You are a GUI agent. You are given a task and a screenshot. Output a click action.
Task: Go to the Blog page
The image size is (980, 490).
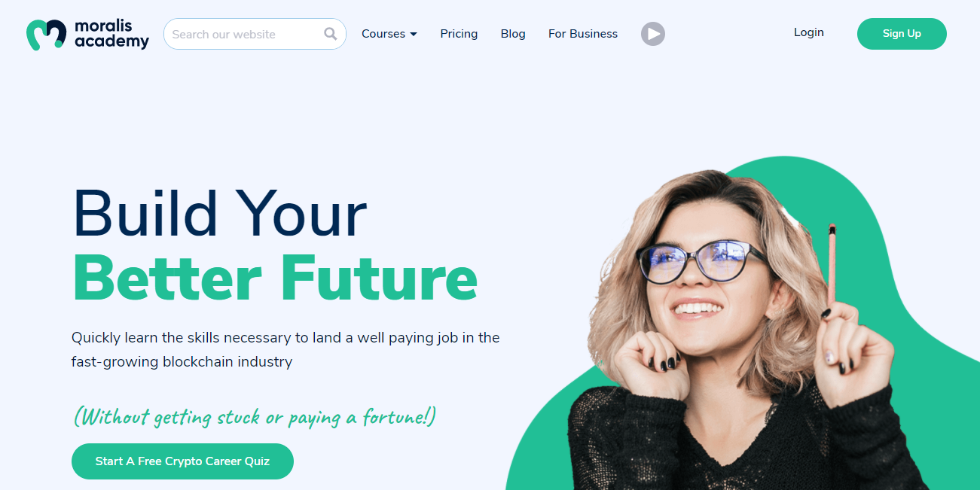tap(513, 34)
